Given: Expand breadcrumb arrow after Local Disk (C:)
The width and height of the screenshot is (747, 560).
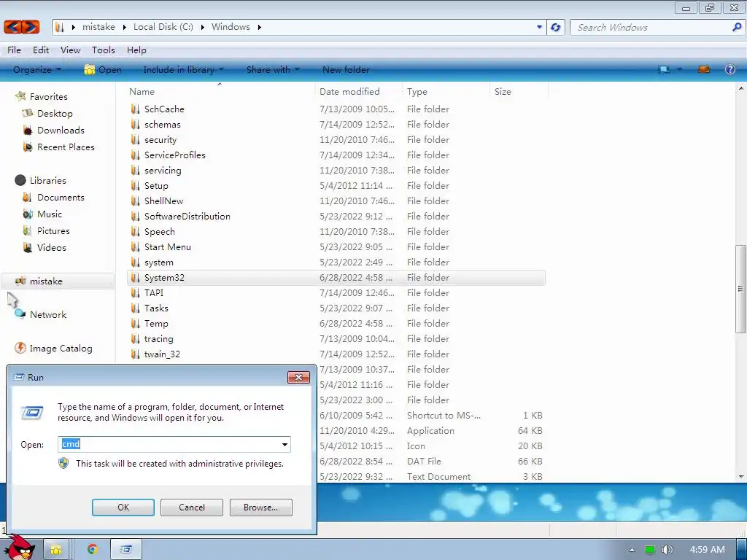Looking at the screenshot, I should pyautogui.click(x=202, y=27).
